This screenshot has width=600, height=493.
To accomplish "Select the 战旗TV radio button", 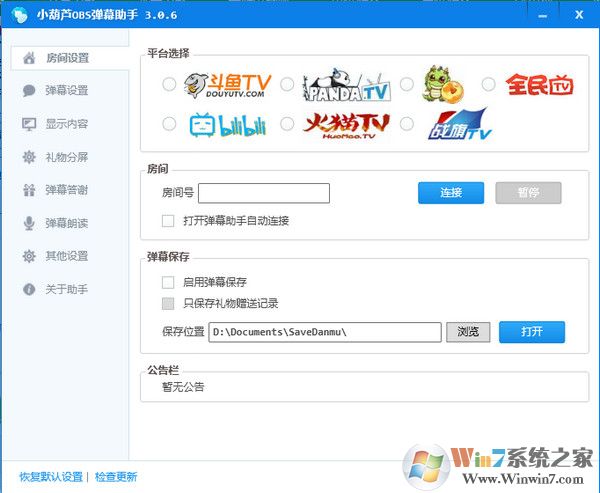I will tap(407, 124).
